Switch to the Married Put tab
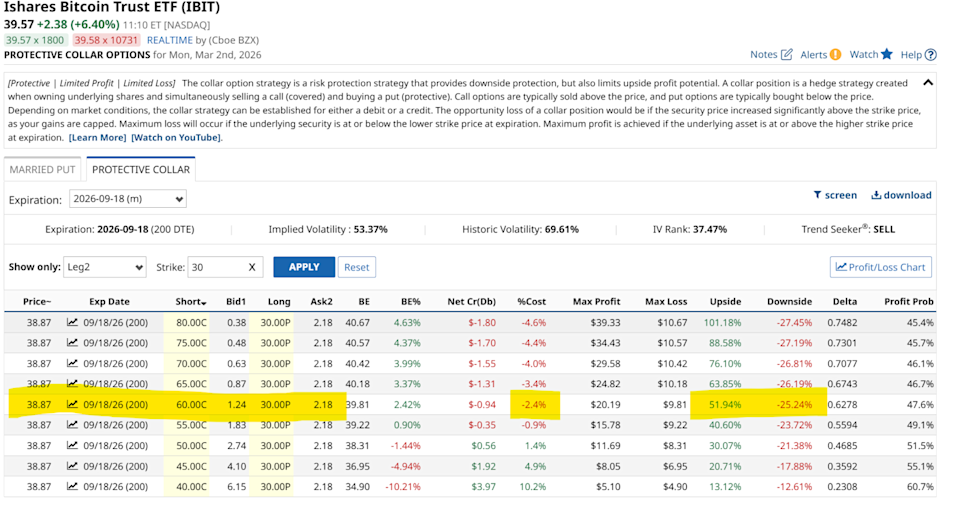The width and height of the screenshot is (960, 505). pos(44,170)
